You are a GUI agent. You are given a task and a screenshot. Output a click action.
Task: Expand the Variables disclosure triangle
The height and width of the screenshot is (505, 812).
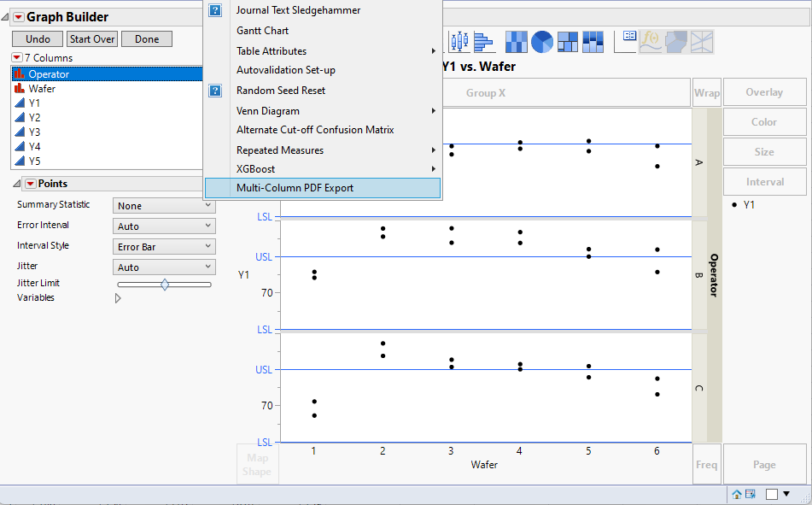pos(118,297)
